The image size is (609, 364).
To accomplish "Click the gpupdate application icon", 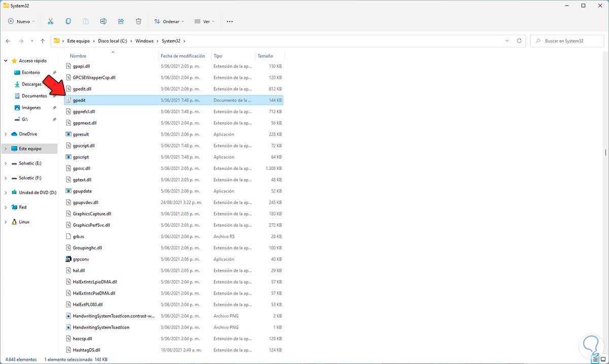I will point(69,191).
